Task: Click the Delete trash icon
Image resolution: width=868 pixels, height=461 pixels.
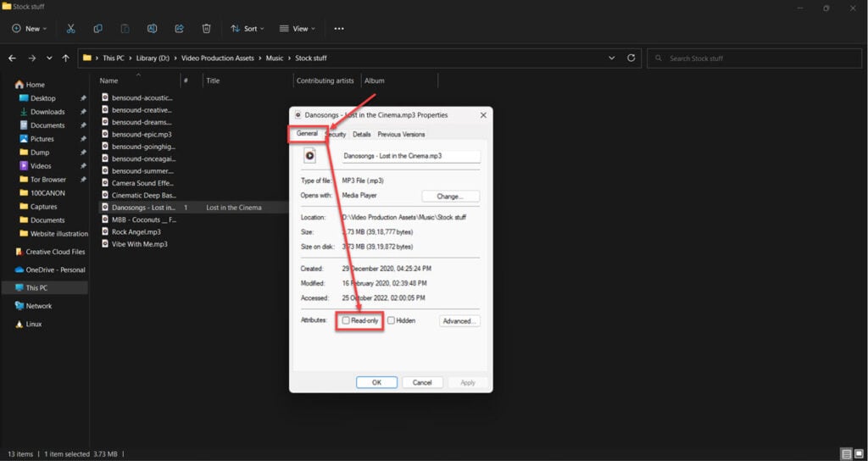Action: pyautogui.click(x=207, y=29)
